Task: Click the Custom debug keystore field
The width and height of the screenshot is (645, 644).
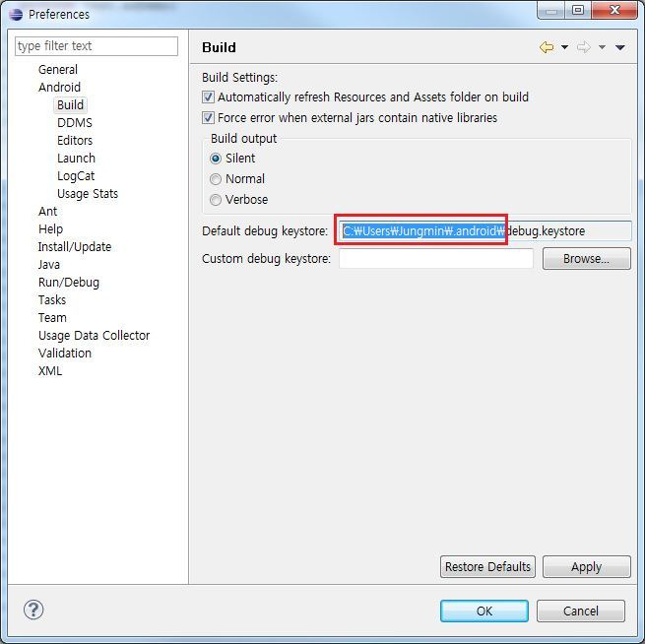Action: pyautogui.click(x=436, y=259)
